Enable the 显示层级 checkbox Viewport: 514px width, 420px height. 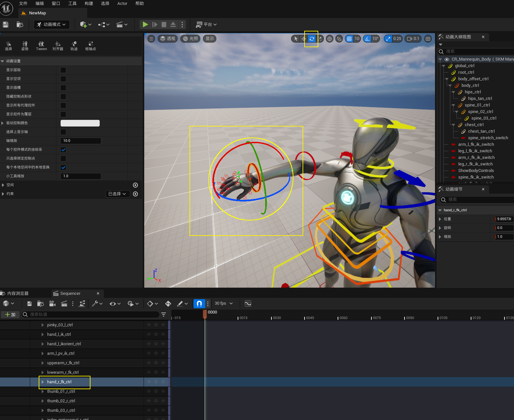click(x=63, y=70)
